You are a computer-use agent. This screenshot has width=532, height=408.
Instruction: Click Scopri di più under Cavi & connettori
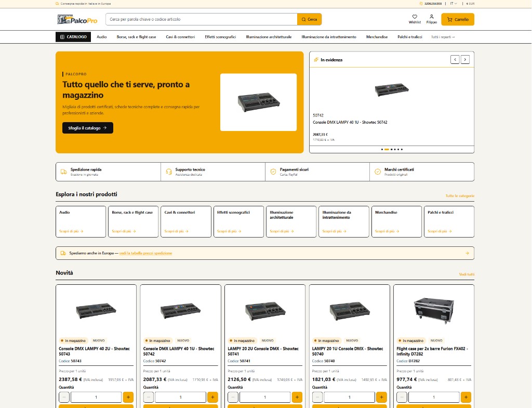click(177, 231)
